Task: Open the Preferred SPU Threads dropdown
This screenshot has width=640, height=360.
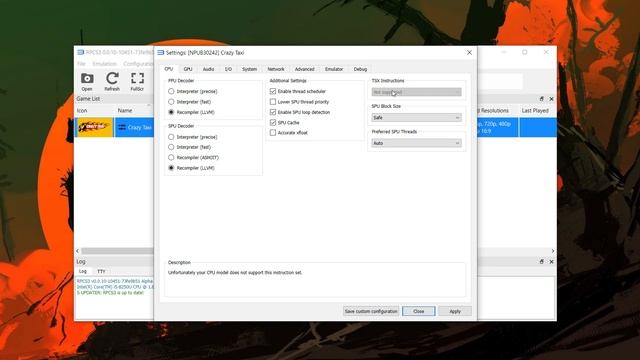Action: (x=416, y=143)
